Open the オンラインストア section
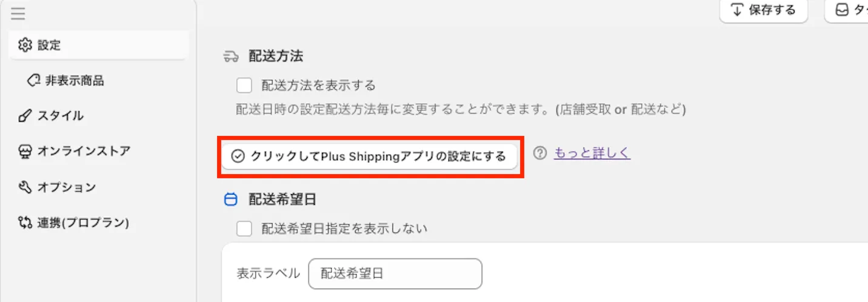The height and width of the screenshot is (302, 868). 84,152
